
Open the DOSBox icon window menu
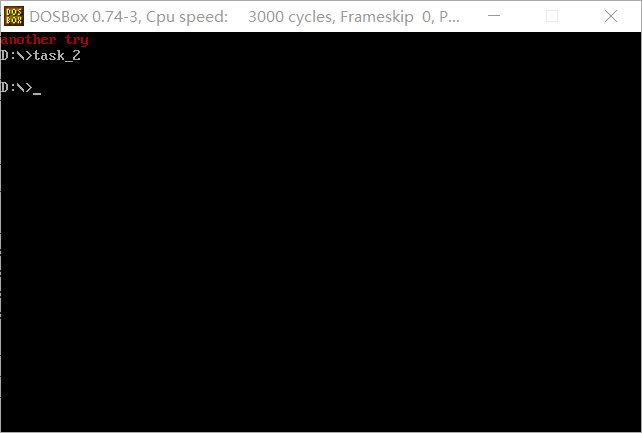[14, 16]
